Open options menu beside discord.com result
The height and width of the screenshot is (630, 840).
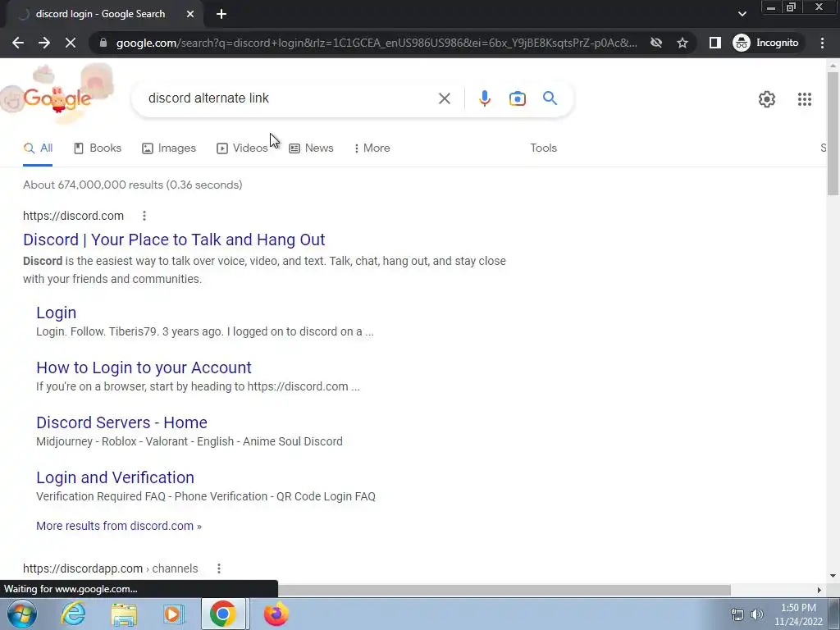click(144, 216)
